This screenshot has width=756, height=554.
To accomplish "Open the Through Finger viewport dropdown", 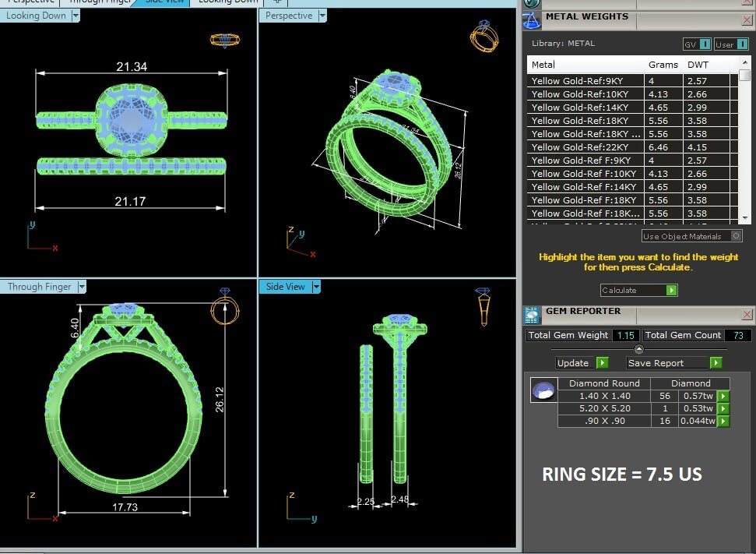I will tap(82, 287).
